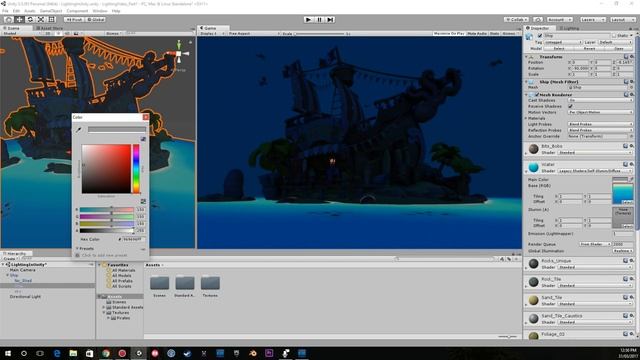Select the Scale tool in the toolbar

coord(41,19)
